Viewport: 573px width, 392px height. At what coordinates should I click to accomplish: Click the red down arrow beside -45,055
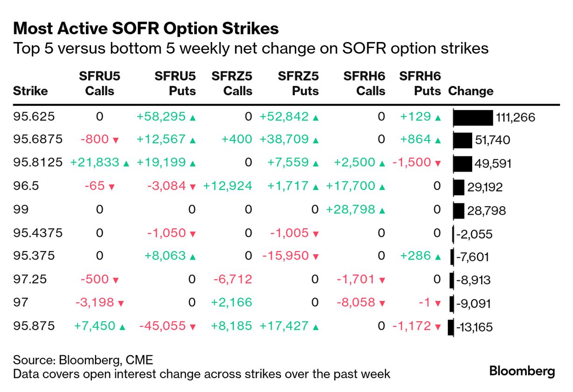coord(193,327)
